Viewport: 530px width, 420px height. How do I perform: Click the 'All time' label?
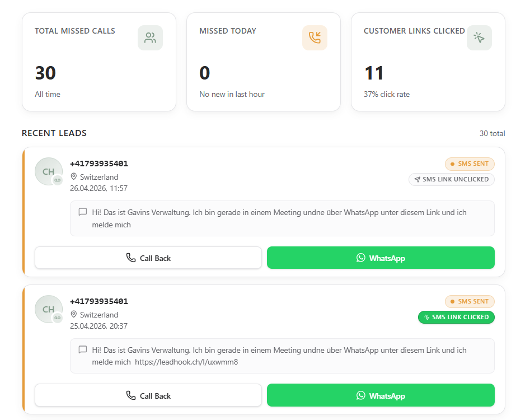coord(48,94)
